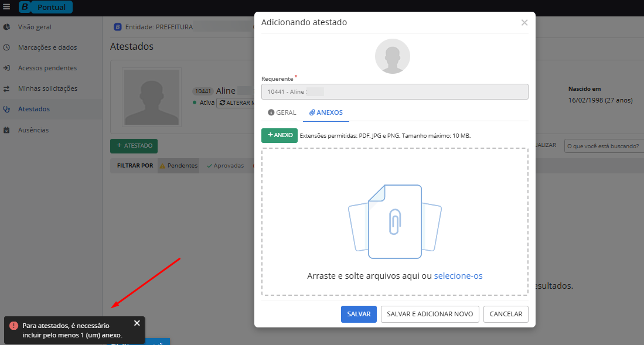Click the Requerente field showing 10441 - Aline
The height and width of the screenshot is (345, 644).
click(395, 91)
